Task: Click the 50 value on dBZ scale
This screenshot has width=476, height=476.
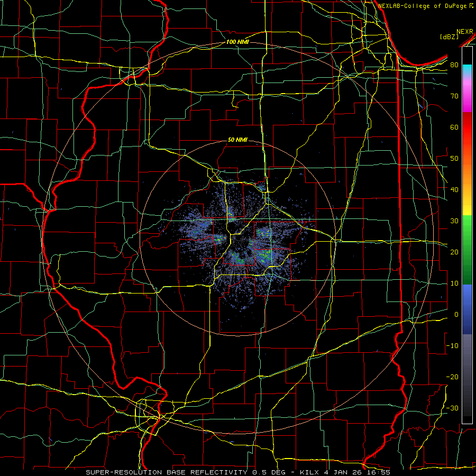Action: click(x=454, y=159)
